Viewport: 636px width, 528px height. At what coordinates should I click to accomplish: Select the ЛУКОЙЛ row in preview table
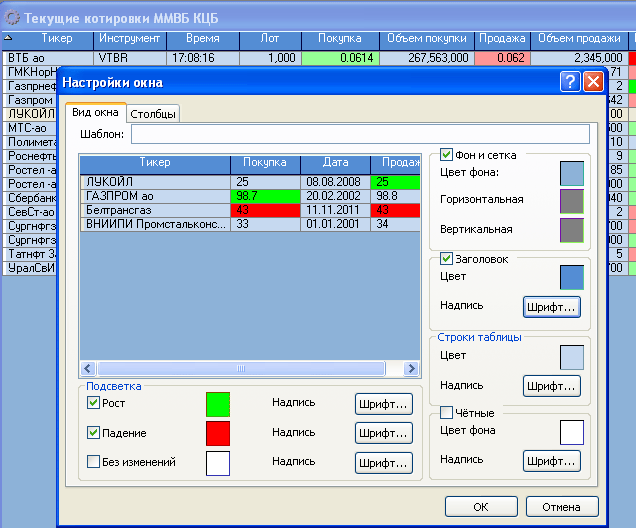pos(250,182)
